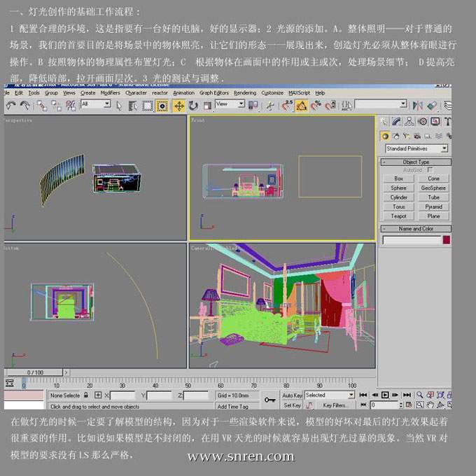Image resolution: width=476 pixels, height=476 pixels.
Task: Open the named selection sets dropdown
Action: pyautogui.click(x=381, y=104)
